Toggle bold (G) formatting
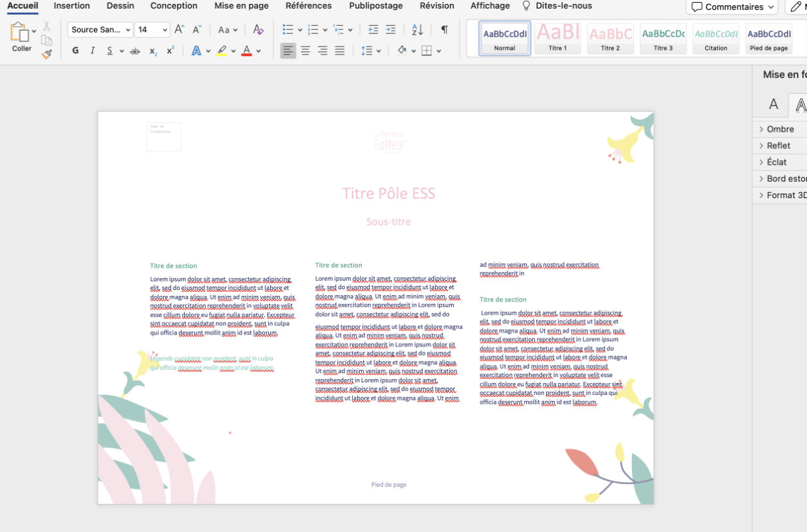This screenshot has height=532, width=807. [x=75, y=51]
